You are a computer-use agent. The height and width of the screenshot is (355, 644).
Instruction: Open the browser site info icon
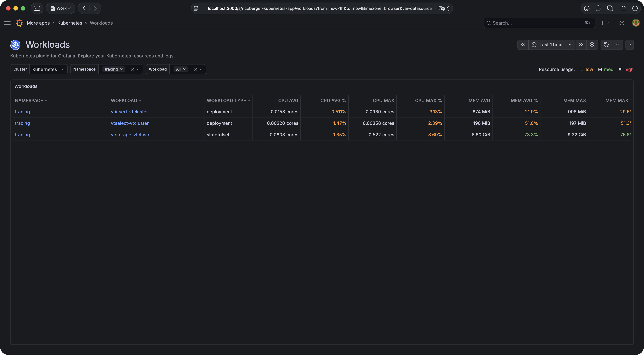586,8
